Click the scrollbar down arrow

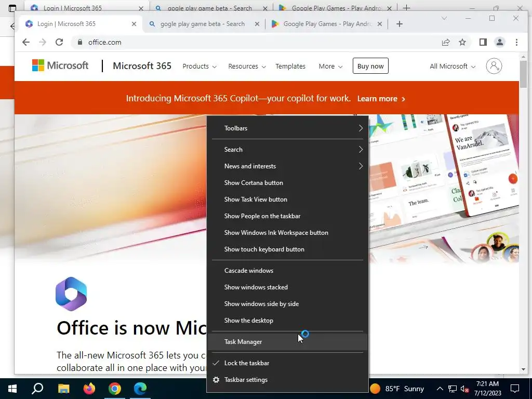click(523, 369)
